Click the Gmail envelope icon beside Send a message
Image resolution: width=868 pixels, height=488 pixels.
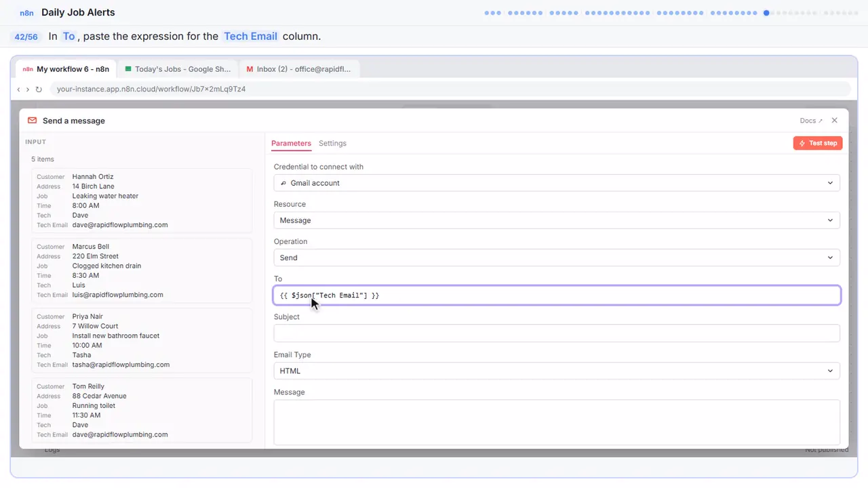32,121
